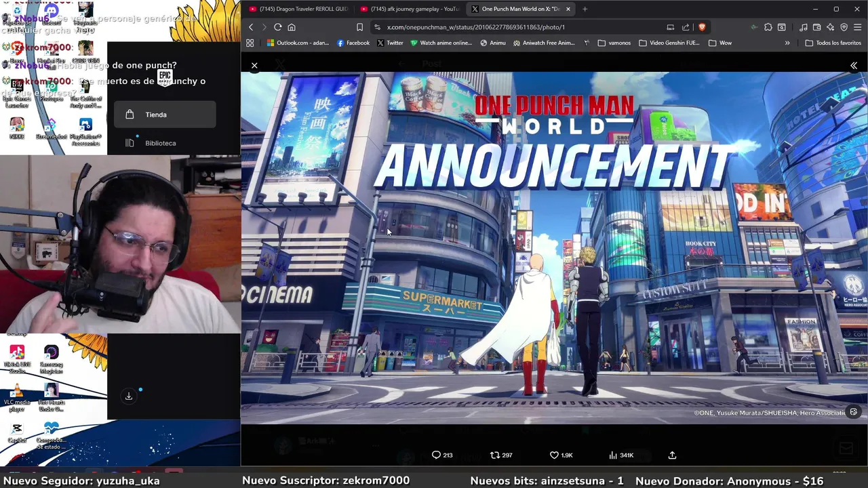Open the Watch anime online bookmark

[441, 43]
